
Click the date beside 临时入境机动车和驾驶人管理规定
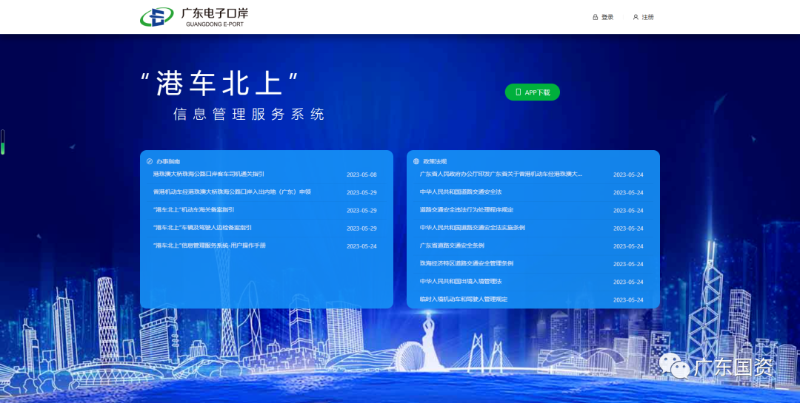pyautogui.click(x=628, y=299)
